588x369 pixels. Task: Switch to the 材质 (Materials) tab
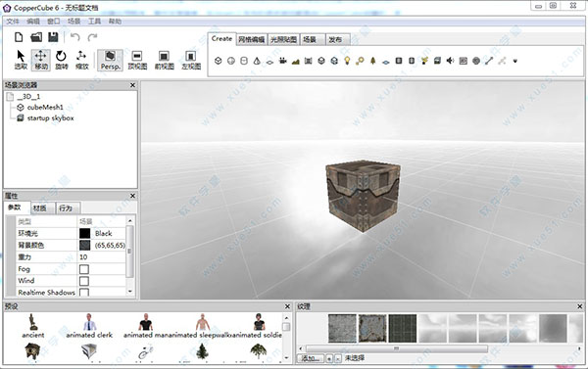click(39, 208)
